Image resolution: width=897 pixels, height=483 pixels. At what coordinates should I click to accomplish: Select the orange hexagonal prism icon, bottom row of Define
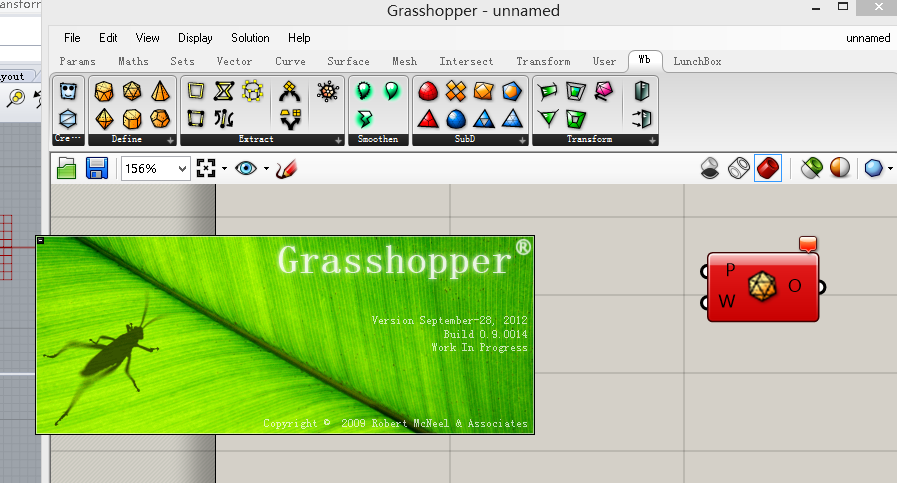pos(132,119)
